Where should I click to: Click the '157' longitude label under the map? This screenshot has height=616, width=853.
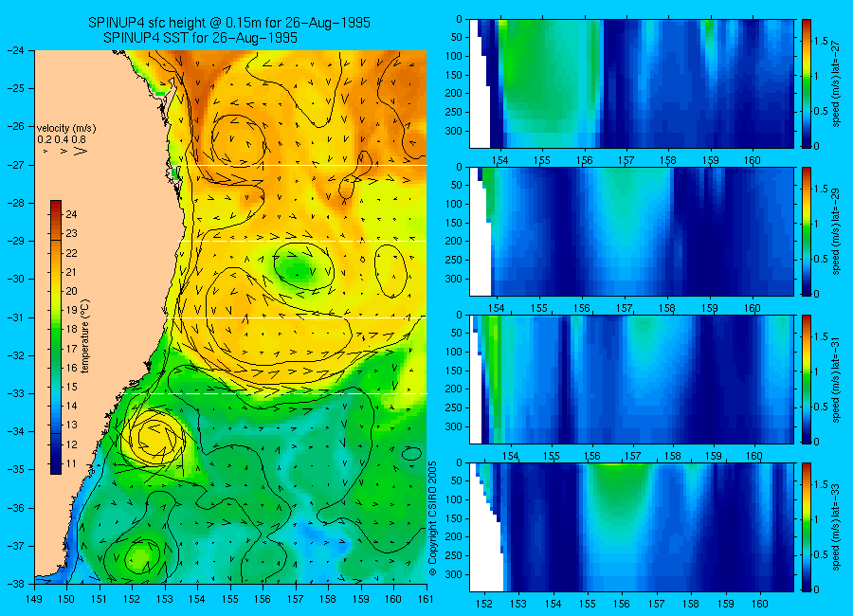pos(296,599)
